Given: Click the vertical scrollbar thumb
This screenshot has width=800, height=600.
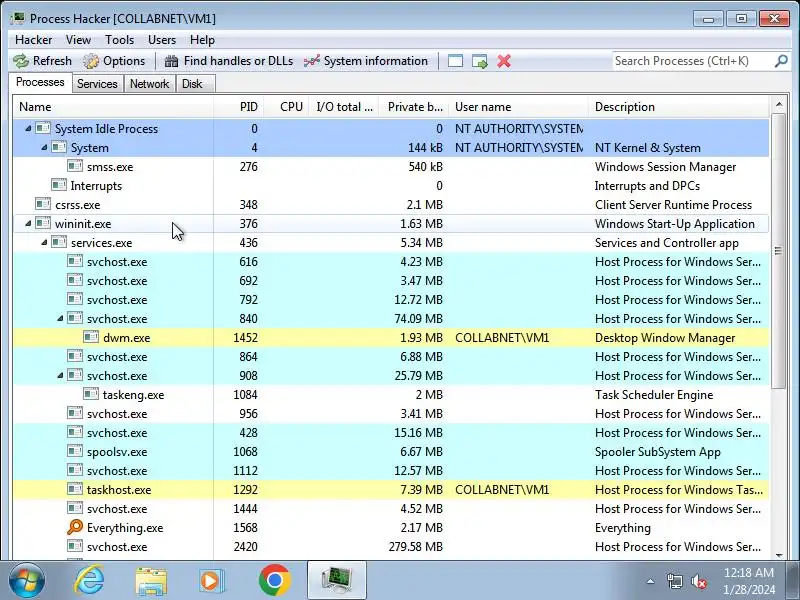Looking at the screenshot, I should 779,251.
